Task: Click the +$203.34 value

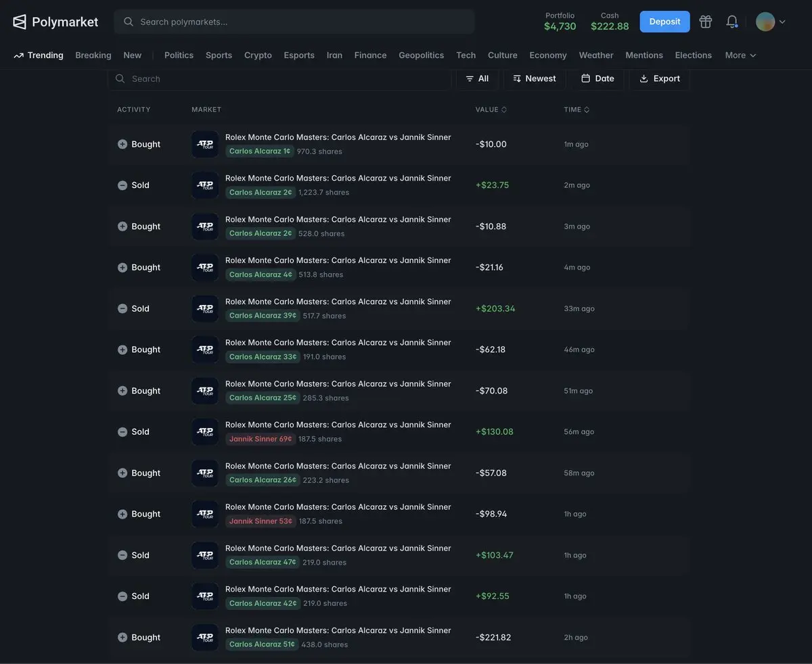Action: (495, 308)
